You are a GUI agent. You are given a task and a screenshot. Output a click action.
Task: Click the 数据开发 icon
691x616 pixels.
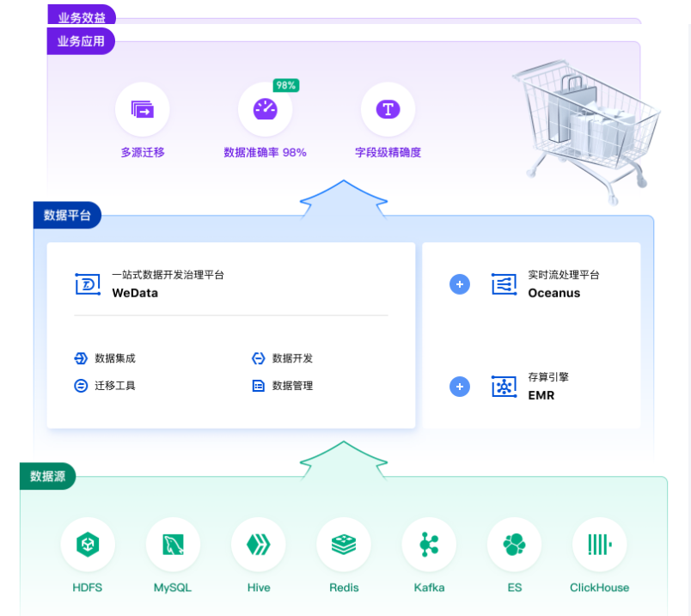[x=258, y=358]
